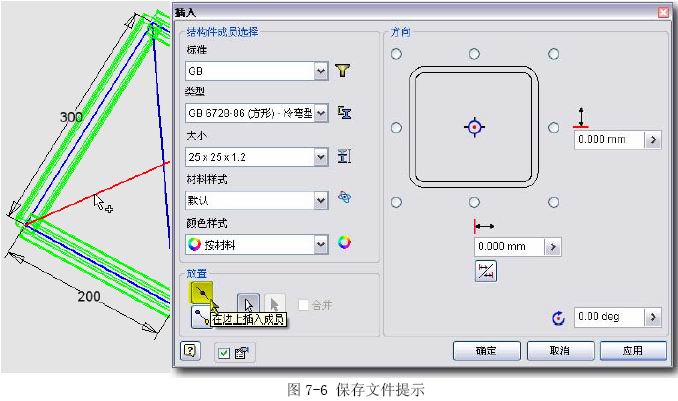The height and width of the screenshot is (401, 678).
Task: Select insert members on edges placement button
Action: tap(201, 294)
